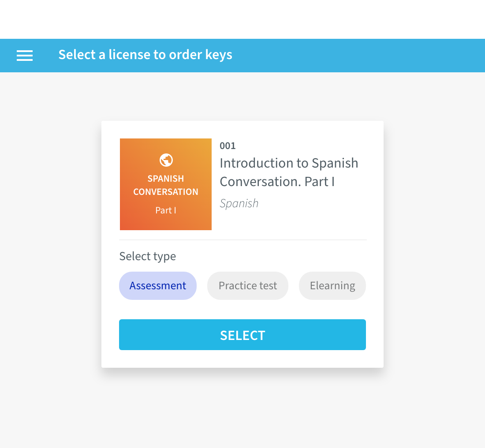Image resolution: width=485 pixels, height=448 pixels.
Task: Click the word Conversation. Part I in title
Action: (277, 182)
